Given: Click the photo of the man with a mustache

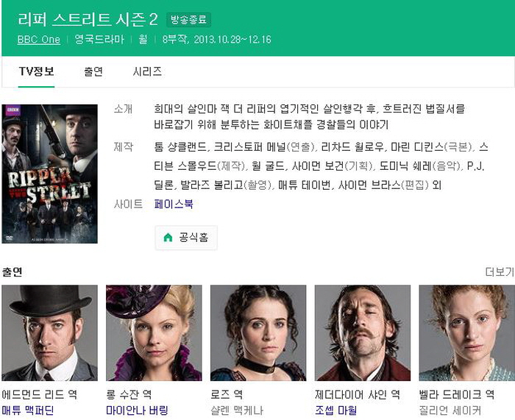Looking at the screenshot, I should (363, 332).
